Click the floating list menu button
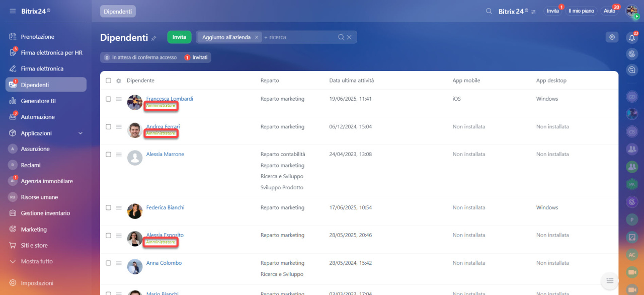Viewport: 644px width, 295px height. (610, 280)
